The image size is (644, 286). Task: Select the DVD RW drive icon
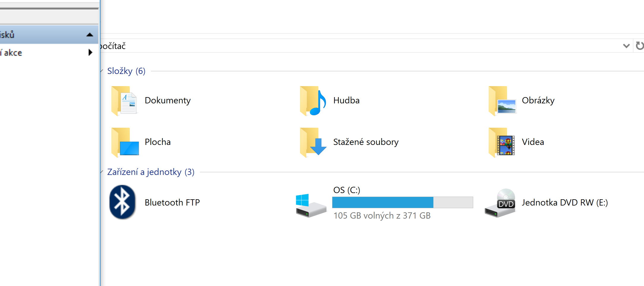[x=500, y=203]
